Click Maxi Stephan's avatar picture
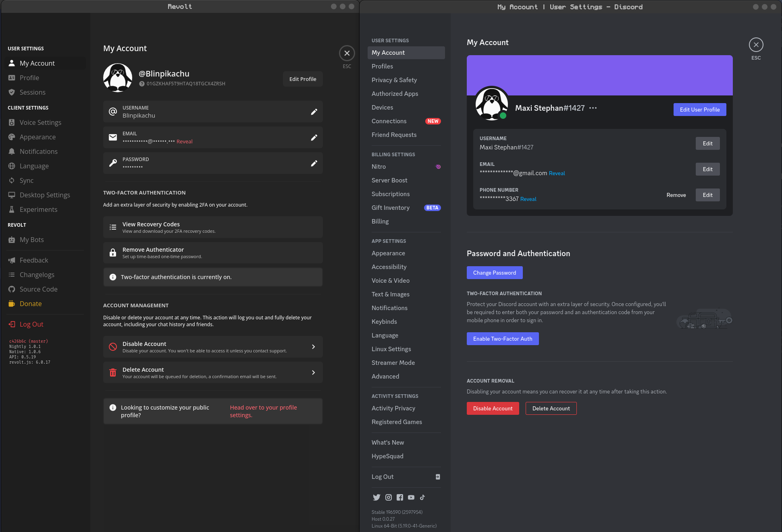This screenshot has height=532, width=782. 491,104
